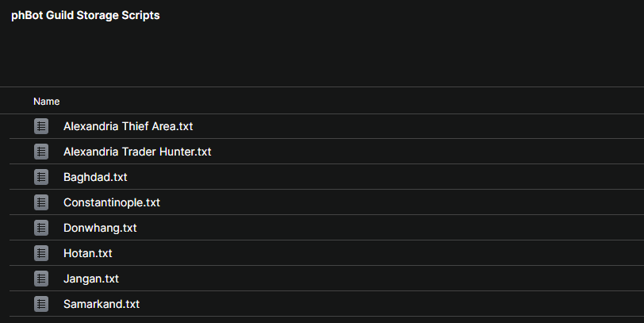Select the Constantinople.txt file name

pos(112,202)
